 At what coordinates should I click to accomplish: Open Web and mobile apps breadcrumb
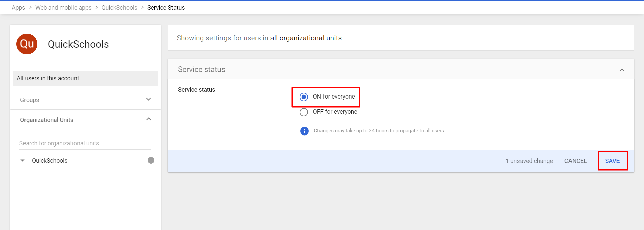[63, 7]
